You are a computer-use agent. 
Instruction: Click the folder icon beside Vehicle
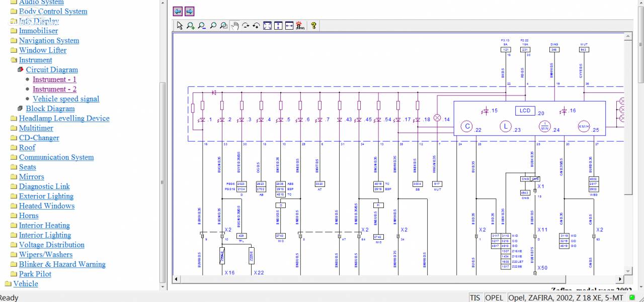8,284
